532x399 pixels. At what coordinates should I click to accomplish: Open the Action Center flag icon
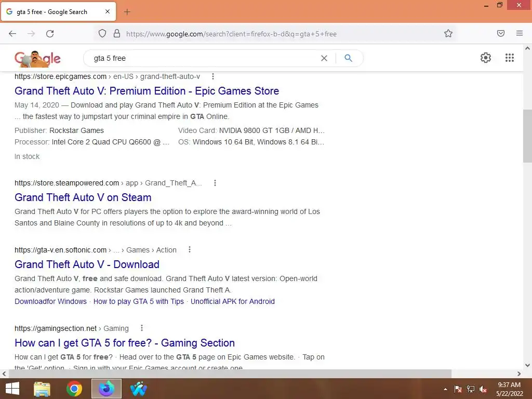[458, 389]
